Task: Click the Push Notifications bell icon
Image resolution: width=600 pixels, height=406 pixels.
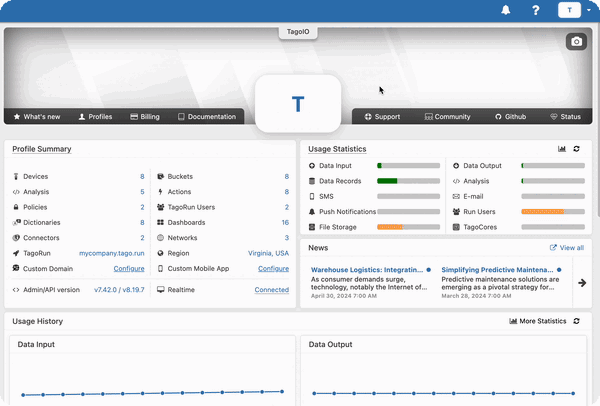Action: click(x=312, y=212)
